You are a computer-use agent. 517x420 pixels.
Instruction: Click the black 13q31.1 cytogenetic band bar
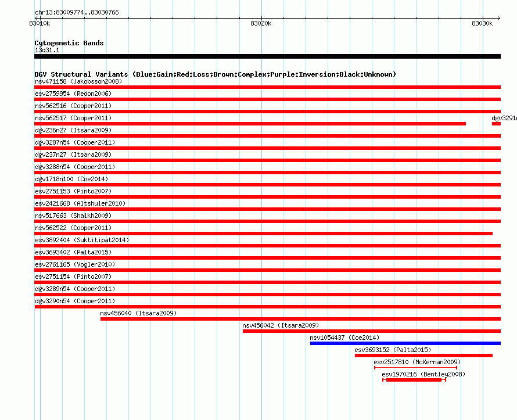point(267,56)
